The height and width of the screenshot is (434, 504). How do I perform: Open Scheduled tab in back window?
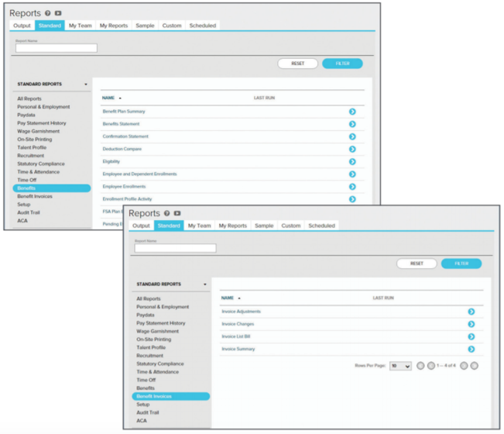coord(203,26)
